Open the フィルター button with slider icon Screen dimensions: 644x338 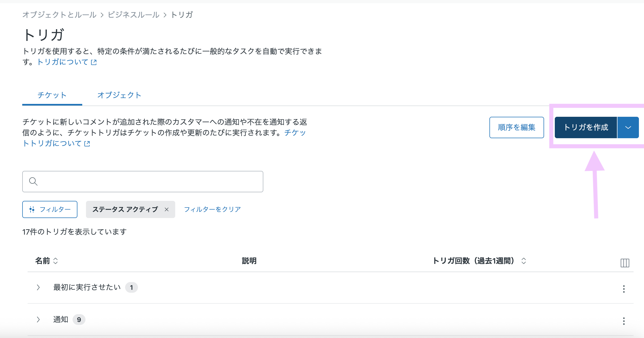pos(50,209)
